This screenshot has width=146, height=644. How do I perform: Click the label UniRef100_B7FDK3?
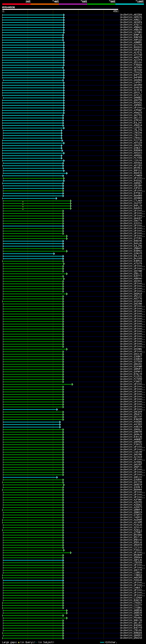131,193
